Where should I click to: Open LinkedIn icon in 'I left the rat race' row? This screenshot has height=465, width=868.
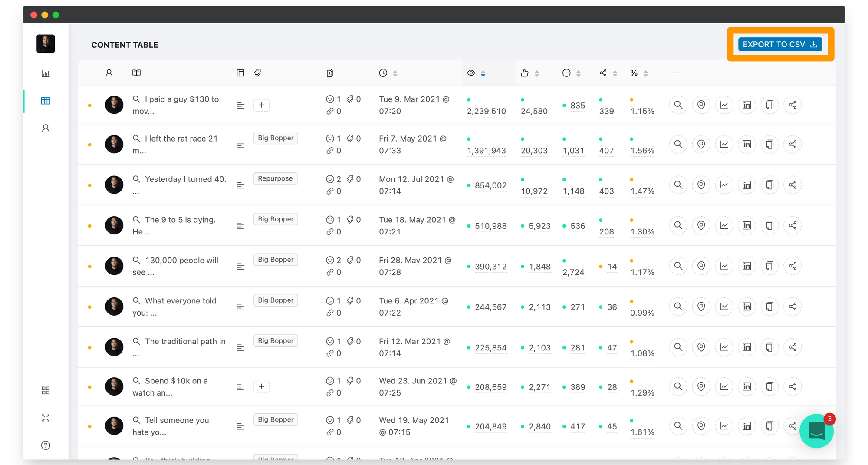click(747, 144)
